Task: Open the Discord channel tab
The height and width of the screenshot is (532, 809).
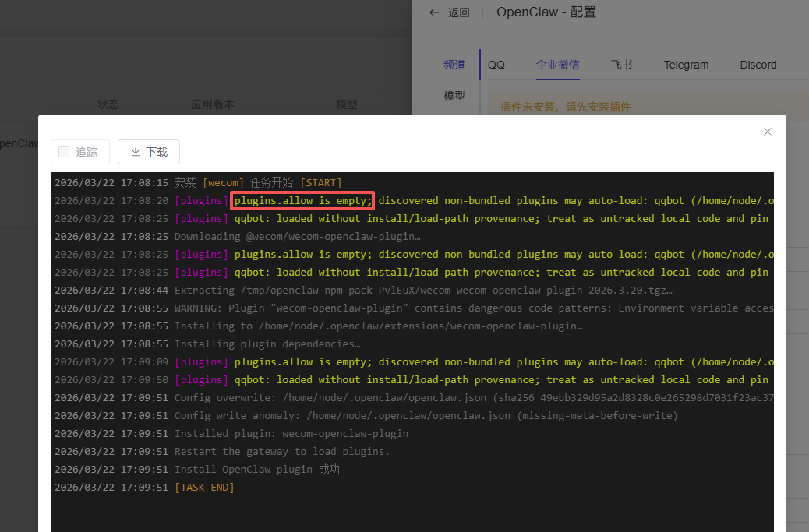Action: click(758, 65)
